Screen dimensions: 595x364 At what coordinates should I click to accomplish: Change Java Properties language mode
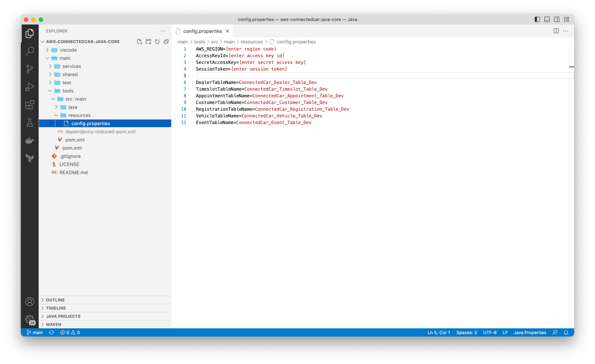[x=530, y=332]
